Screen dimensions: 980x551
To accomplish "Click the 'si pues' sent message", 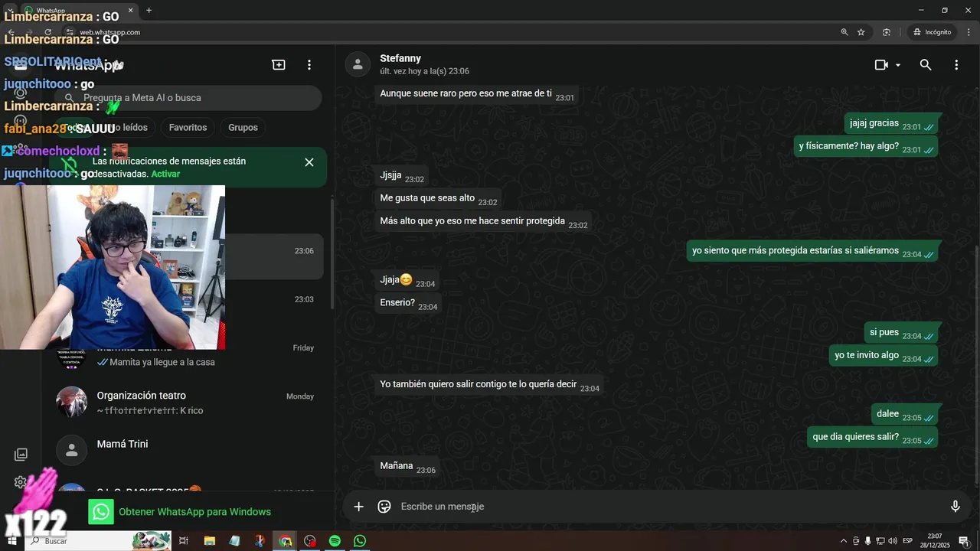I will tap(901, 332).
